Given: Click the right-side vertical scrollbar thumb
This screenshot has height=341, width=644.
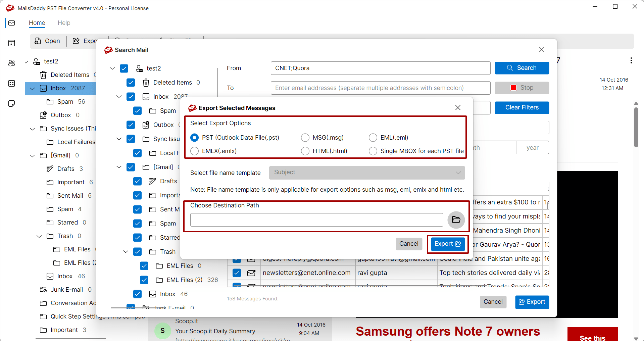Looking at the screenshot, I should [636, 127].
